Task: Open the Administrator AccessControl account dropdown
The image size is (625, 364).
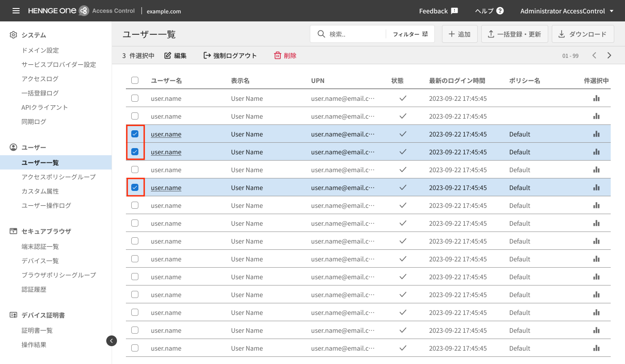Action: pyautogui.click(x=567, y=11)
